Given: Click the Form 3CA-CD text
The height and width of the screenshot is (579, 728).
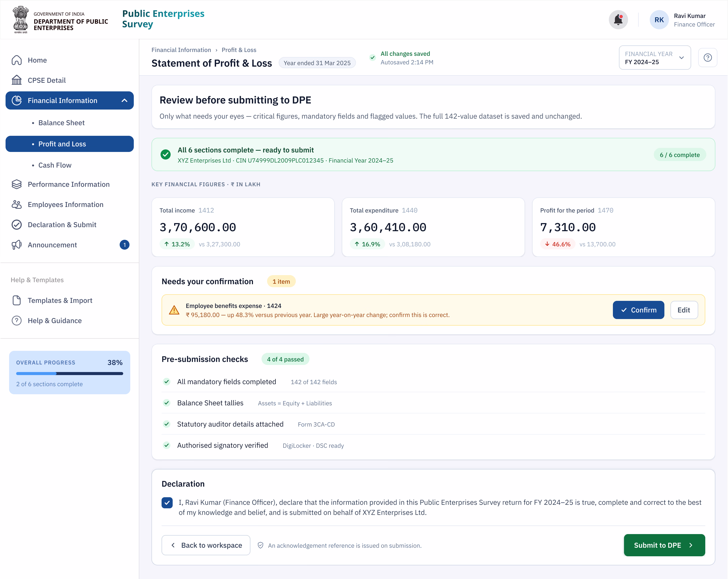Looking at the screenshot, I should (x=316, y=424).
